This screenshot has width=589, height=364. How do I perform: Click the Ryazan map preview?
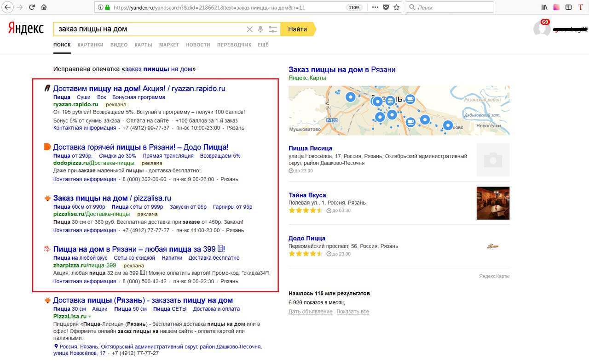point(399,110)
